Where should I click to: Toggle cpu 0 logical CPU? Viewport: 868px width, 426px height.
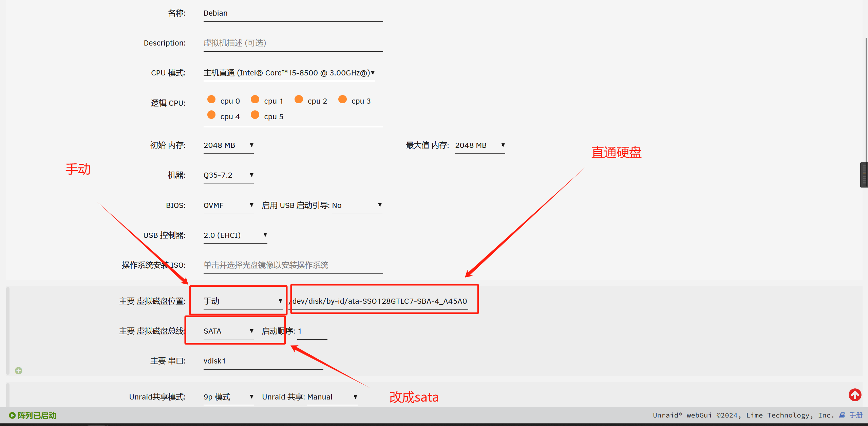coord(211,99)
